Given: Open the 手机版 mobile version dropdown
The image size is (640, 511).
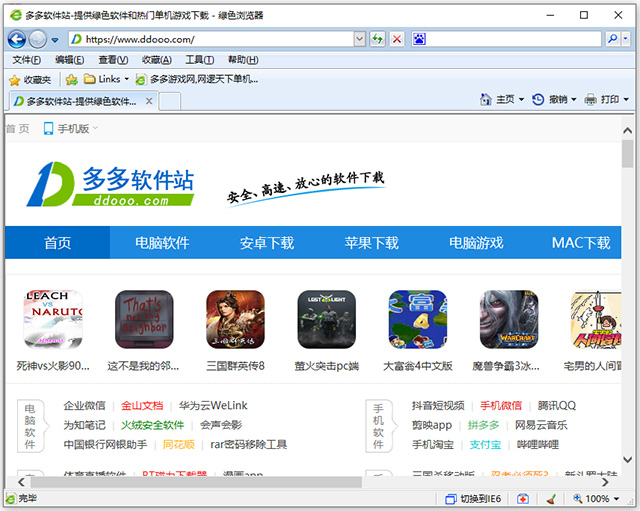Looking at the screenshot, I should pos(71,129).
